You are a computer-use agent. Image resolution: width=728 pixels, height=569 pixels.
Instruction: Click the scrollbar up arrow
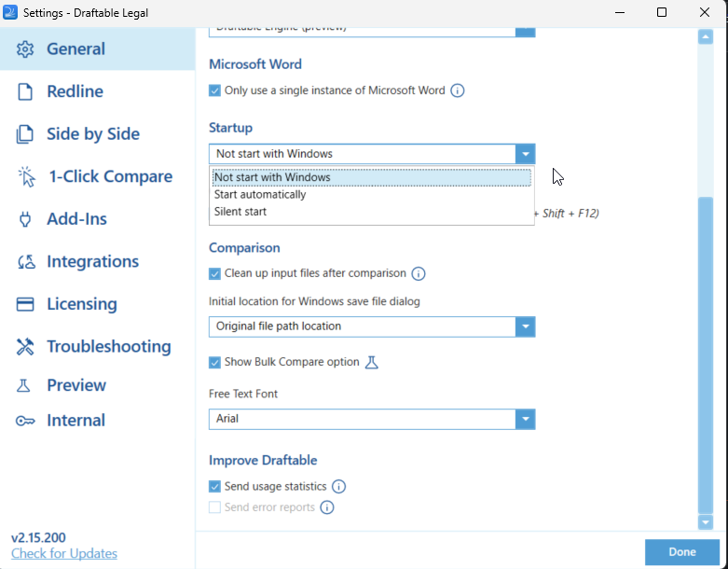[706, 36]
